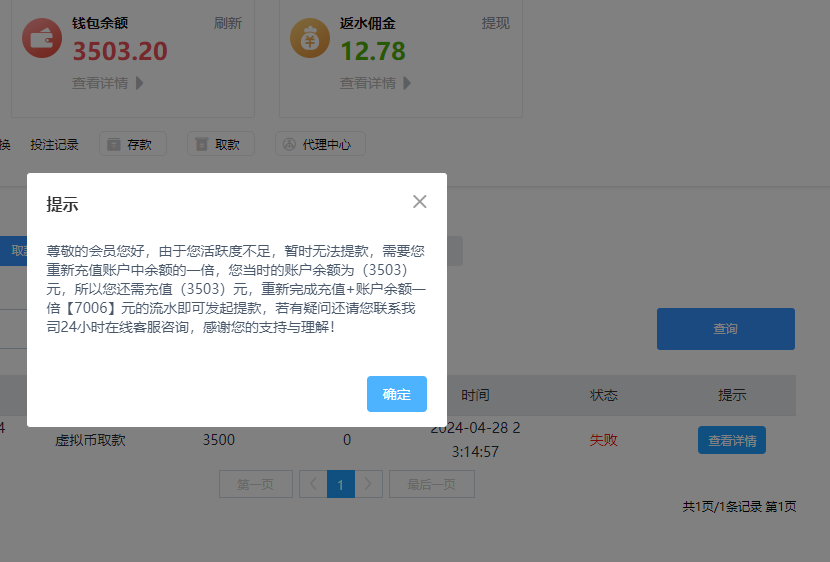Image resolution: width=830 pixels, height=562 pixels.
Task: Open the 投注记录 betting records
Action: tap(54, 144)
